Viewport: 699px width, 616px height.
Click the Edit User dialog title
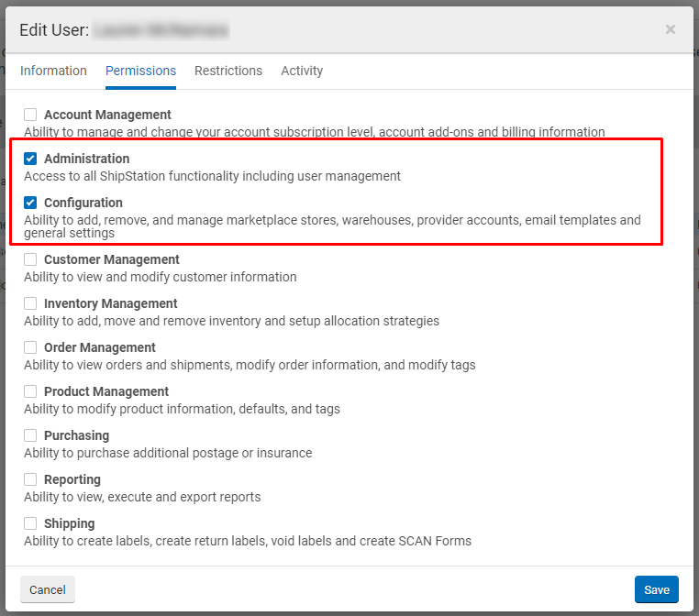(54, 30)
